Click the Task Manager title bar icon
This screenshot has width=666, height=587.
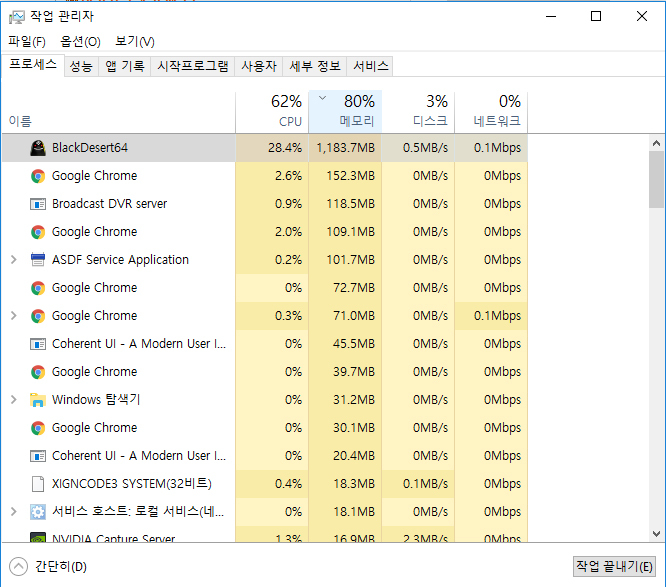point(17,17)
